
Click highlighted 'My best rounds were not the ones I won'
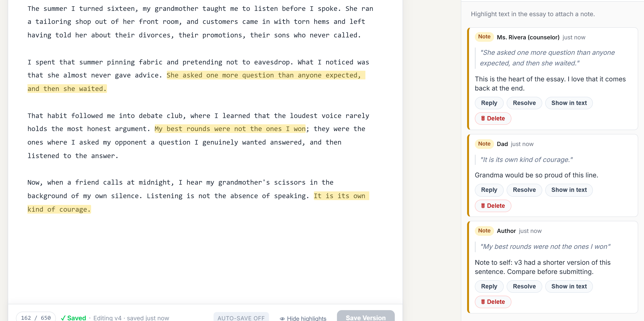click(x=230, y=129)
